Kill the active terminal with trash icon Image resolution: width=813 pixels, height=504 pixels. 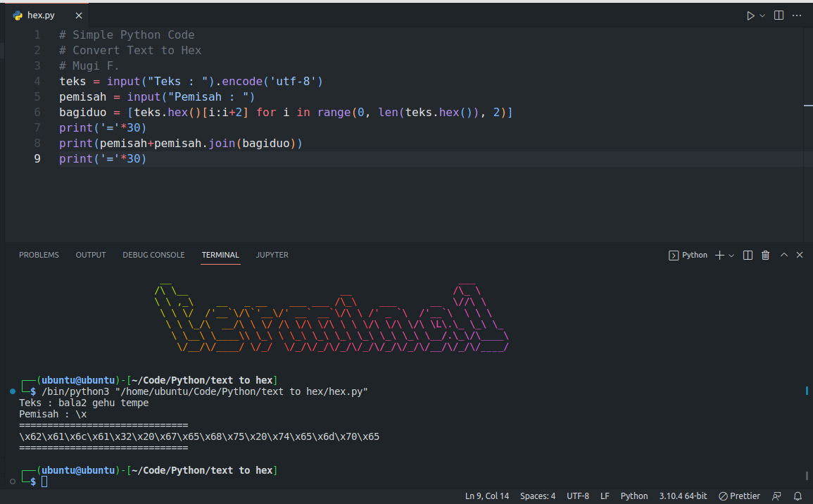(765, 255)
